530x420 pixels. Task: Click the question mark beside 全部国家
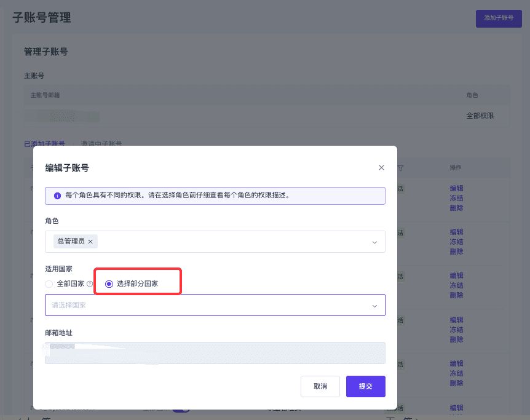(x=90, y=283)
